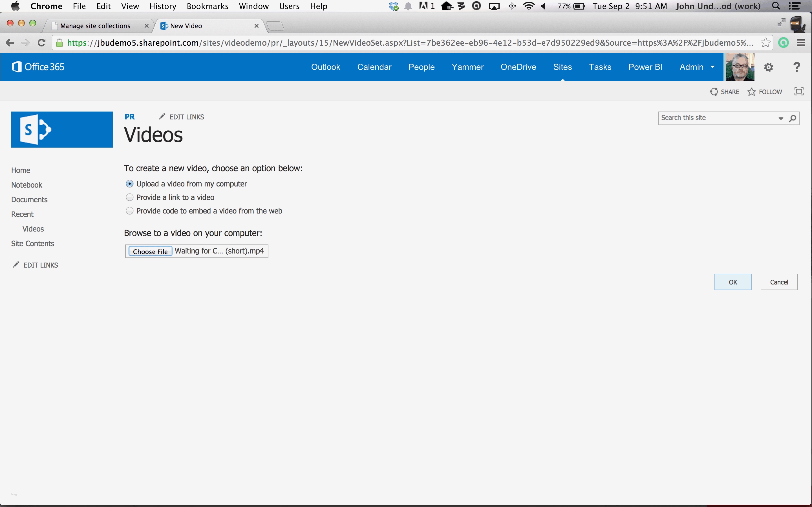This screenshot has width=812, height=507.
Task: Switch to Manage site collections tab
Action: pyautogui.click(x=96, y=26)
